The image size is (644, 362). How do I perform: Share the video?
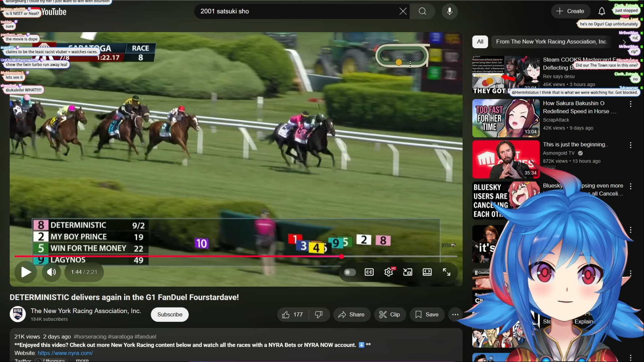coord(351,315)
